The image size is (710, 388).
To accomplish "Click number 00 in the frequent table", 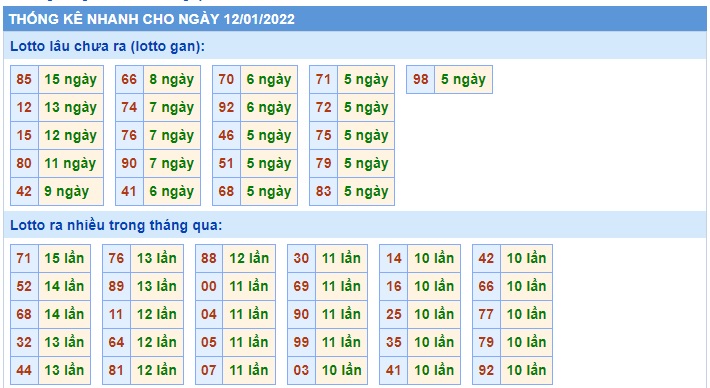I will [209, 286].
